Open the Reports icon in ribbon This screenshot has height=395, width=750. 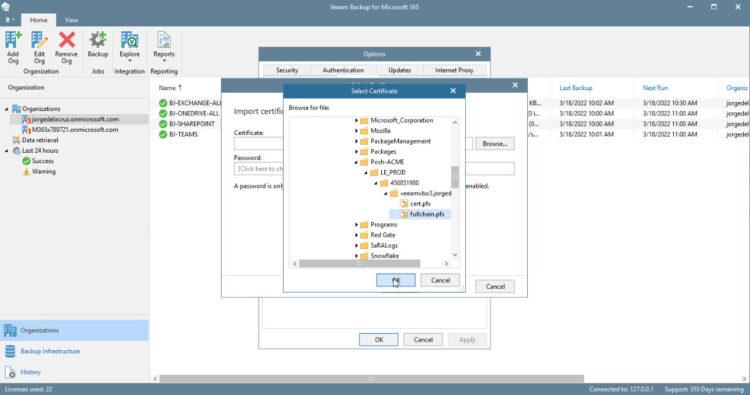pos(164,40)
